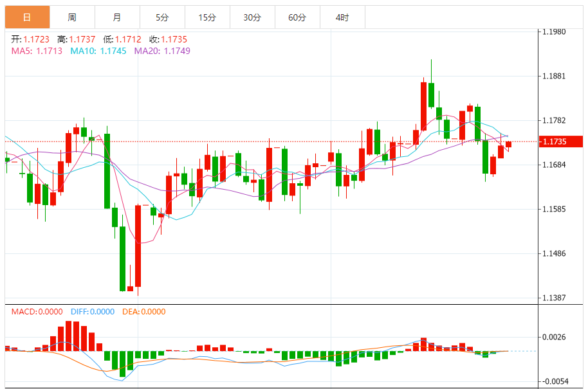
Task: Open the 30分 timeframe tab
Action: tap(252, 17)
